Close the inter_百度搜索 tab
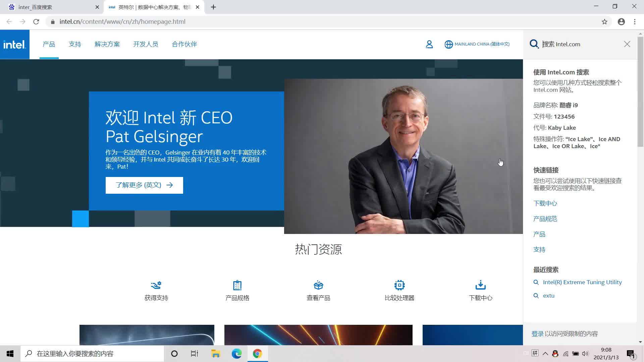This screenshot has width=644, height=362. point(97,7)
